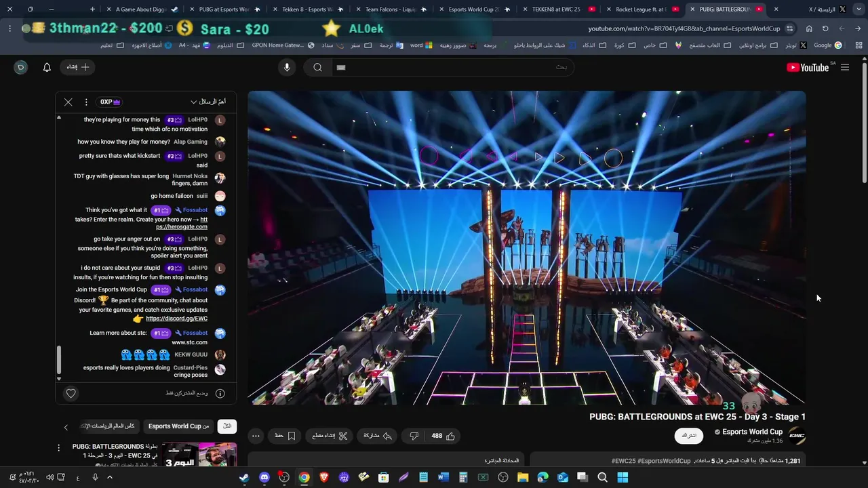
Task: Click Custard-Pies chat avatar
Action: (220, 369)
